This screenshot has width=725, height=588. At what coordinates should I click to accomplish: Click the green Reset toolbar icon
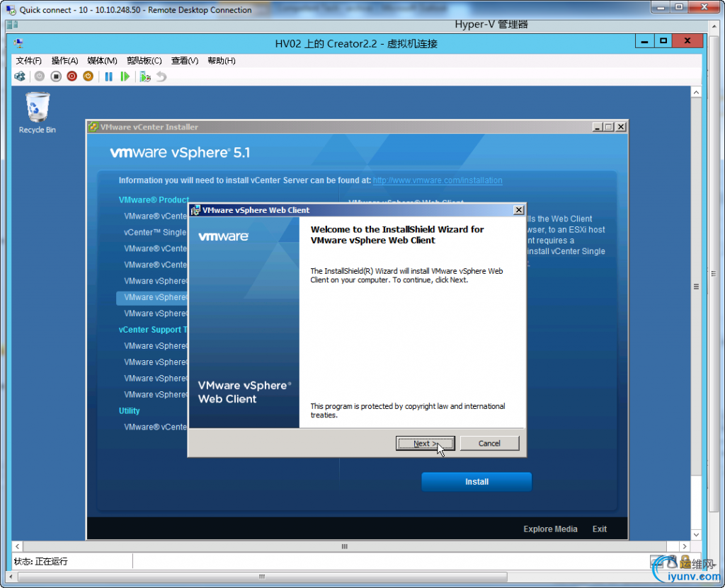point(125,76)
